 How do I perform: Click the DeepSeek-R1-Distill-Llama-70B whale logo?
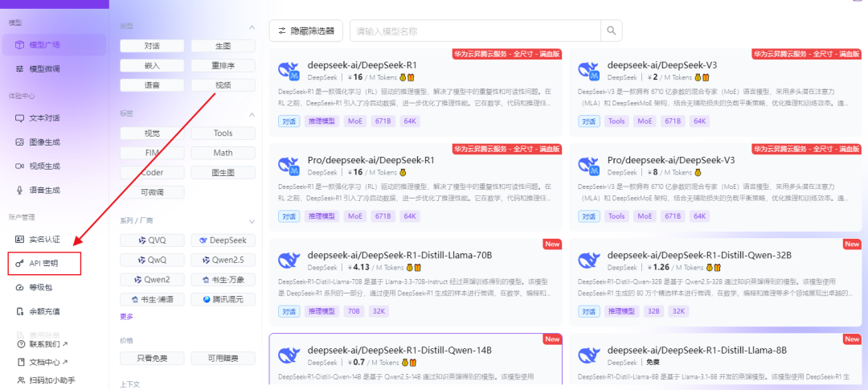click(x=289, y=261)
